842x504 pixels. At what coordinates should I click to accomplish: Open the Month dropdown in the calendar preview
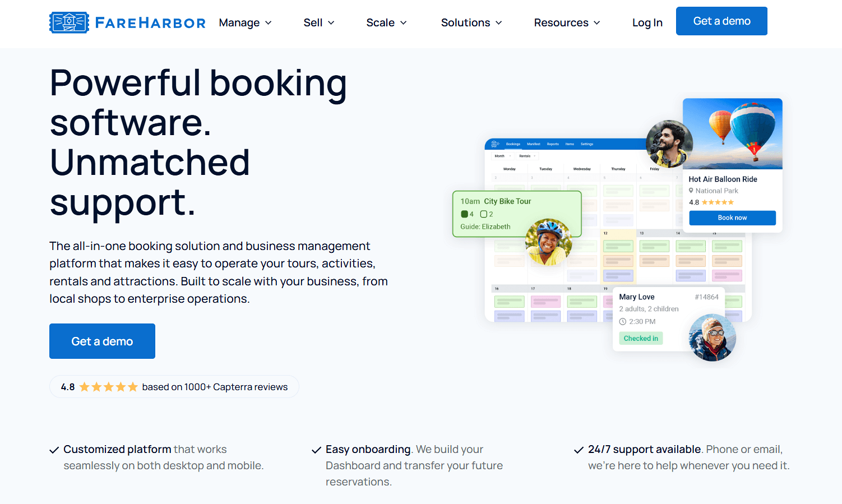502,156
